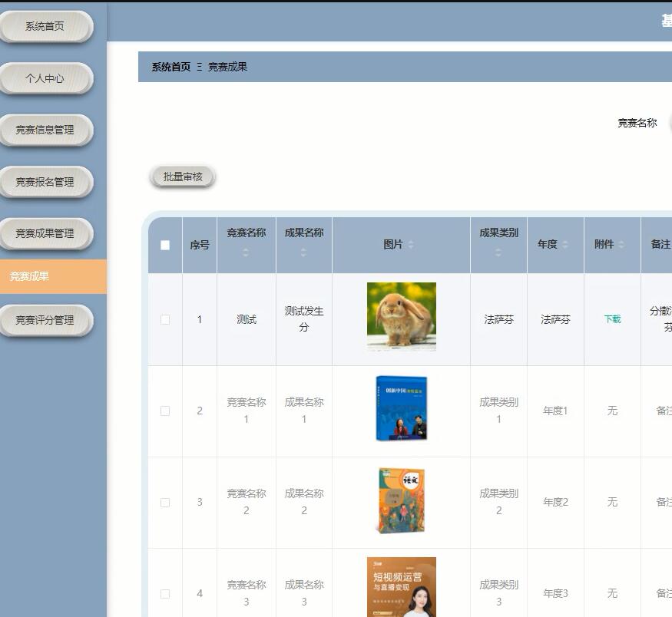This screenshot has height=617, width=672.
Task: Sort by 附件 column arrows
Action: point(621,245)
